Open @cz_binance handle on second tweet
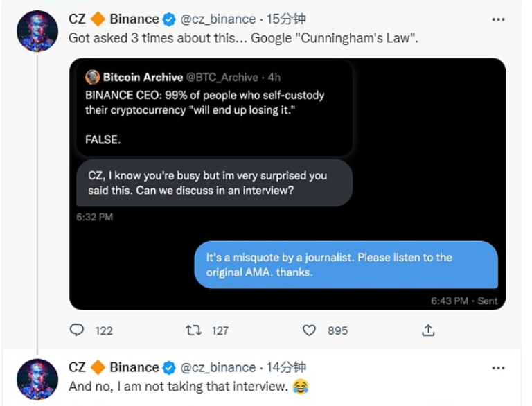Viewport: 532px width, 406px height. click(x=218, y=367)
